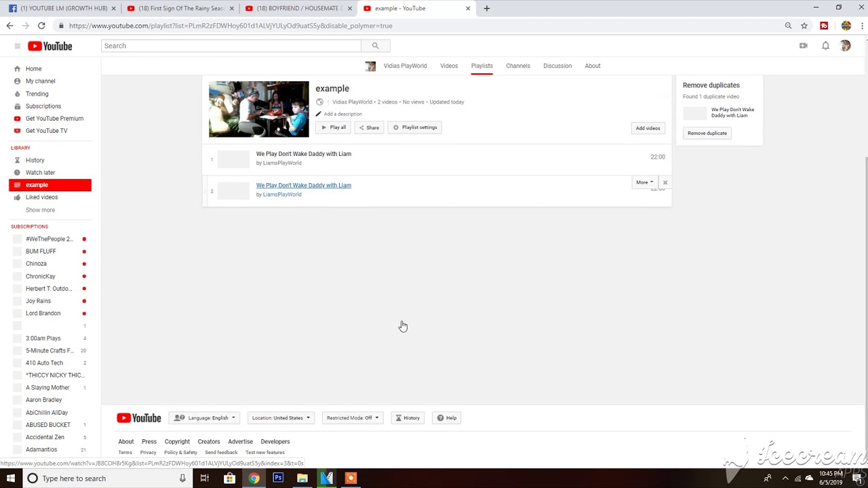This screenshot has height=488, width=868.
Task: Open the notifications bell
Action: pyautogui.click(x=825, y=46)
